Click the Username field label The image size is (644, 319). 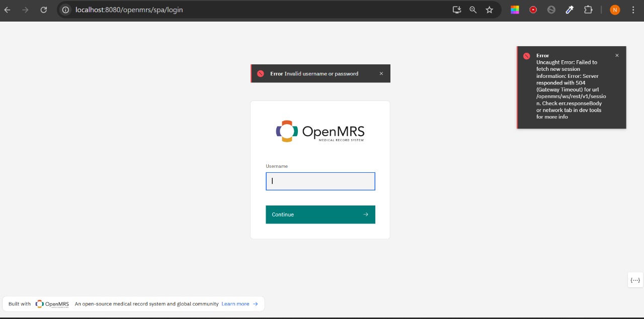click(x=277, y=166)
